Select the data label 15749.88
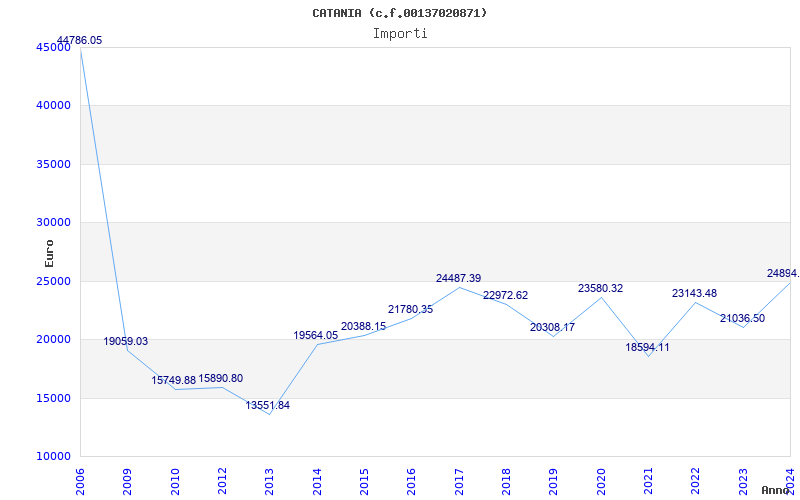This screenshot has width=800, height=500. pyautogui.click(x=173, y=381)
